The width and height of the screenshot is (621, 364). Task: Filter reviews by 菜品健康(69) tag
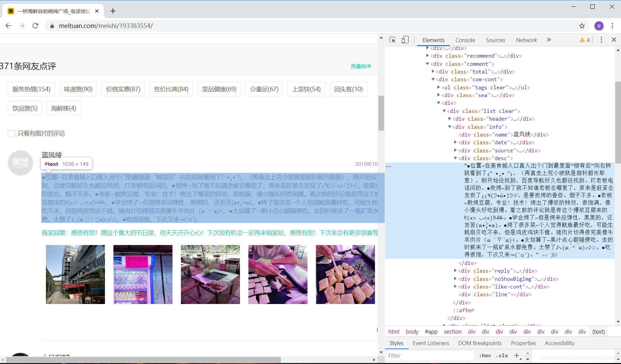tap(219, 89)
